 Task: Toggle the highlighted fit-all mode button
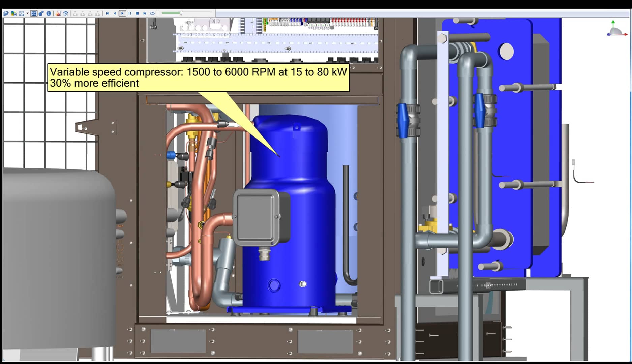34,13
